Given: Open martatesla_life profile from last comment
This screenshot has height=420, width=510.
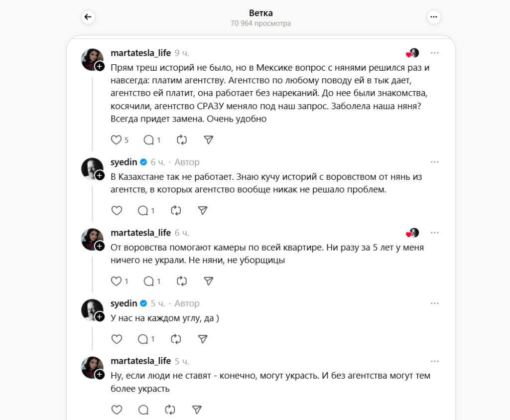Looking at the screenshot, I should coord(140,361).
